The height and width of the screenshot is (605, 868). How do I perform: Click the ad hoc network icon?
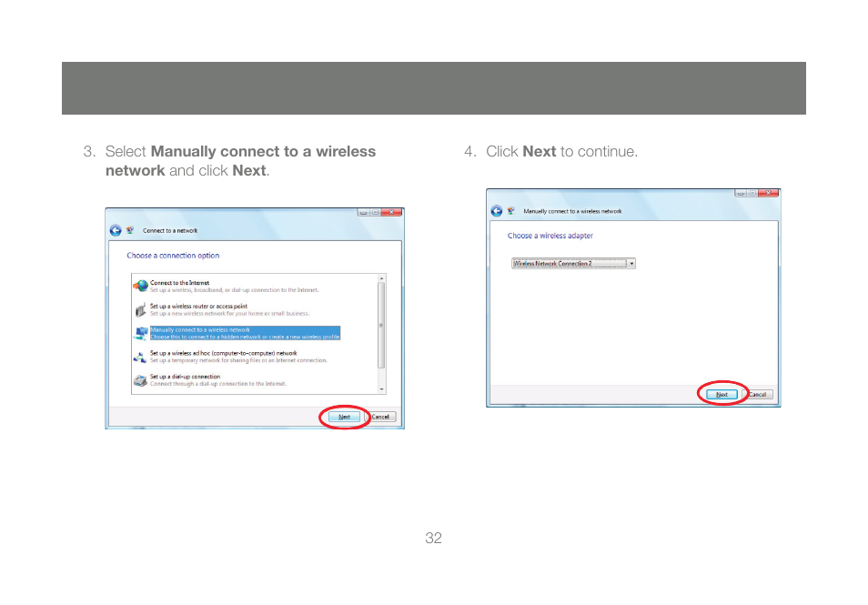pyautogui.click(x=140, y=357)
